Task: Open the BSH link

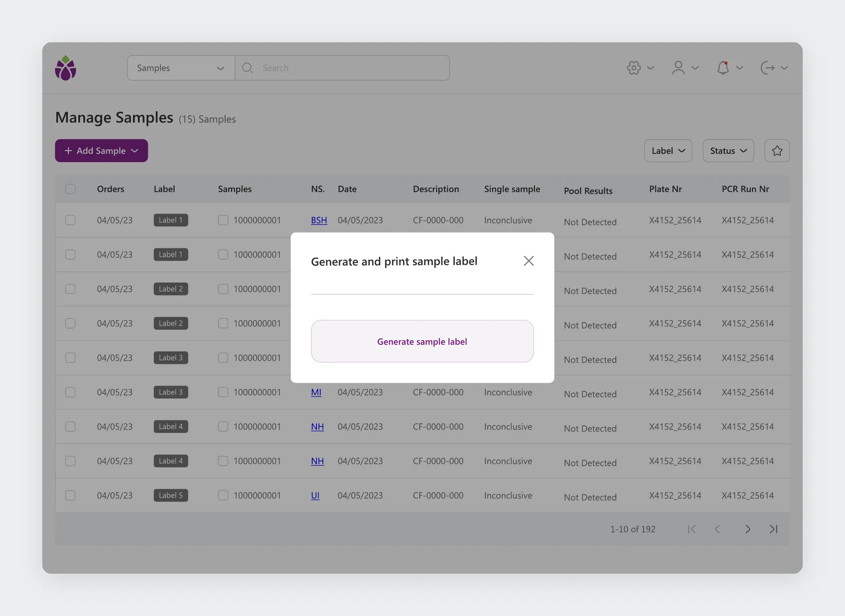Action: tap(319, 220)
